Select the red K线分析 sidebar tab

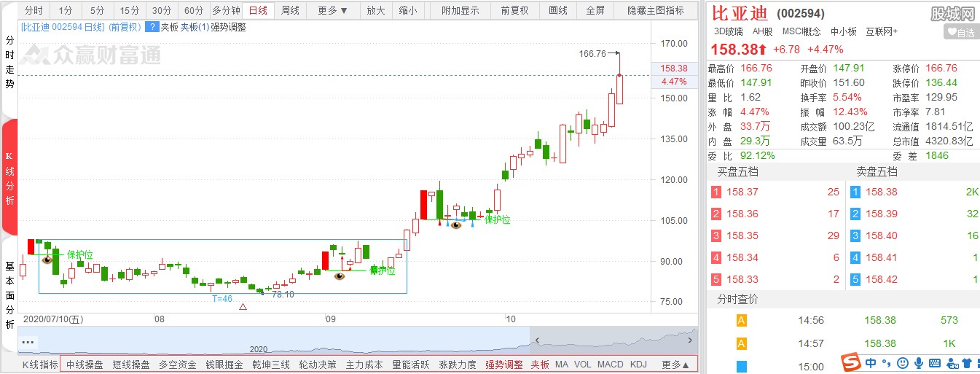[9, 179]
